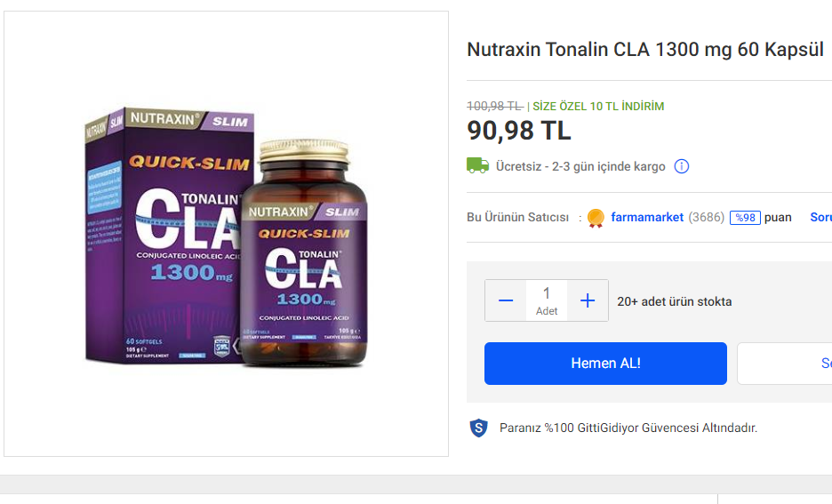Click the Ücretsiz 2-3 gün içinde kargo text
This screenshot has height=504, width=832.
pos(580,166)
